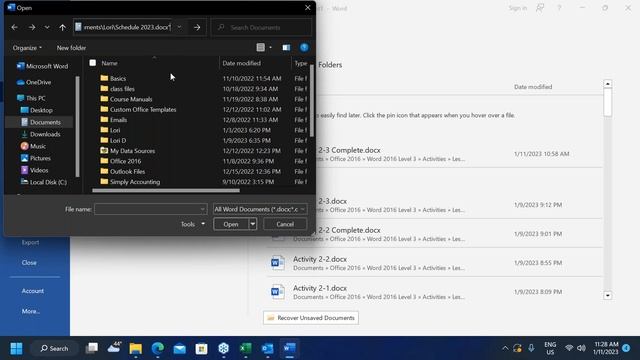The image size is (640, 360).
Task: Open Desktop in navigation pane
Action: 37,110
